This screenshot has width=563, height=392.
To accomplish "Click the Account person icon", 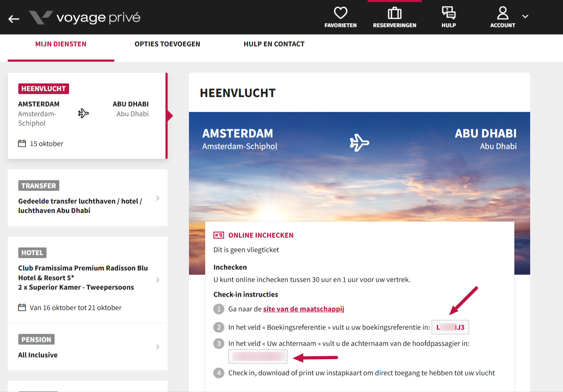I will (503, 13).
